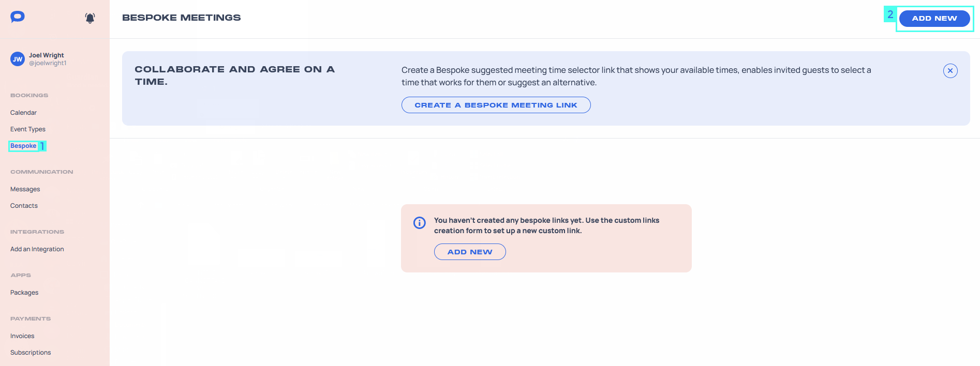Click the @joelwright1 handle

pos(48,63)
